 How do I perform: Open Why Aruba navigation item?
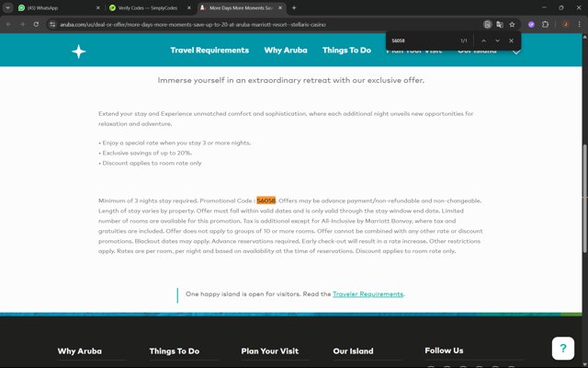286,51
